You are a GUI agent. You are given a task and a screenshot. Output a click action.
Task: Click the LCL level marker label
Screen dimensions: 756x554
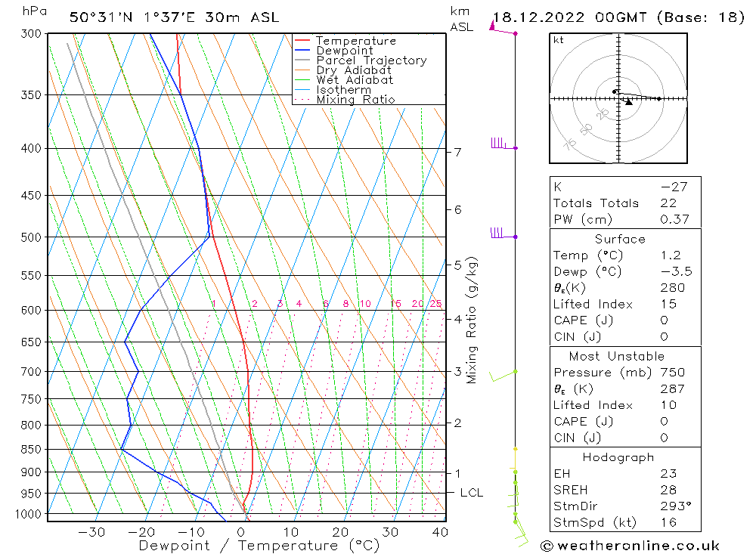coord(471,493)
